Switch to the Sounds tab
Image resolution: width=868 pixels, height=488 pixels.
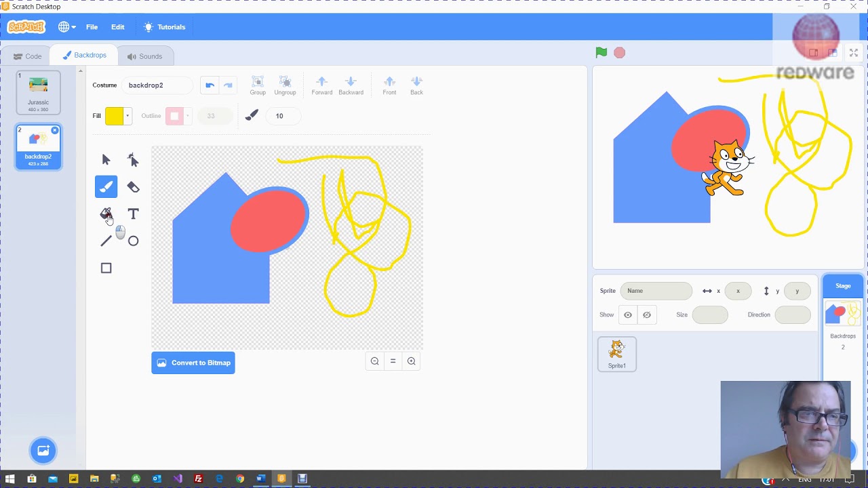(x=144, y=56)
